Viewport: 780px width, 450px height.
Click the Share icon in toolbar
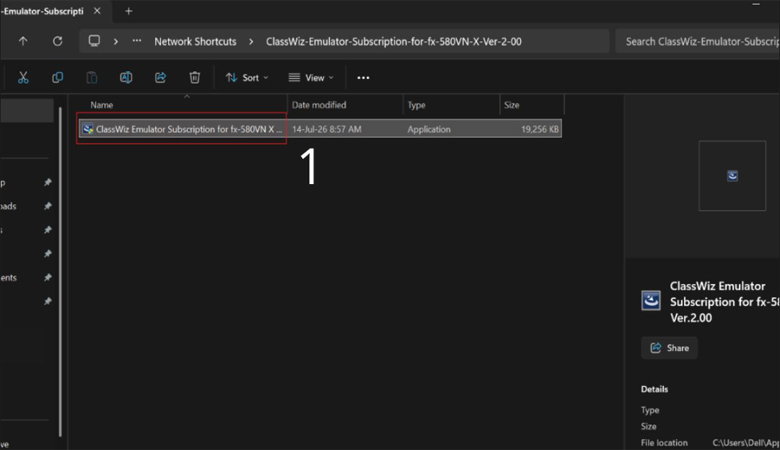coord(160,78)
